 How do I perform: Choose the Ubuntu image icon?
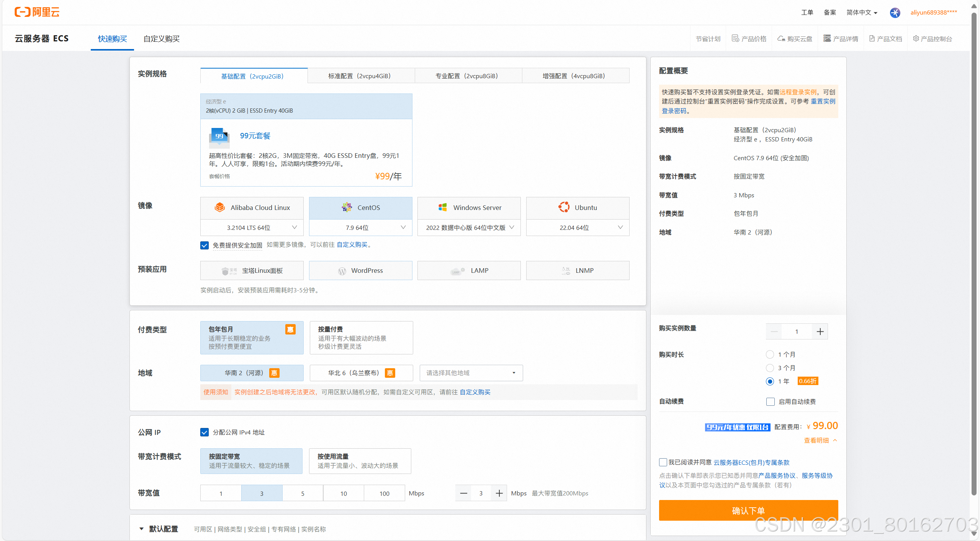pyautogui.click(x=564, y=207)
